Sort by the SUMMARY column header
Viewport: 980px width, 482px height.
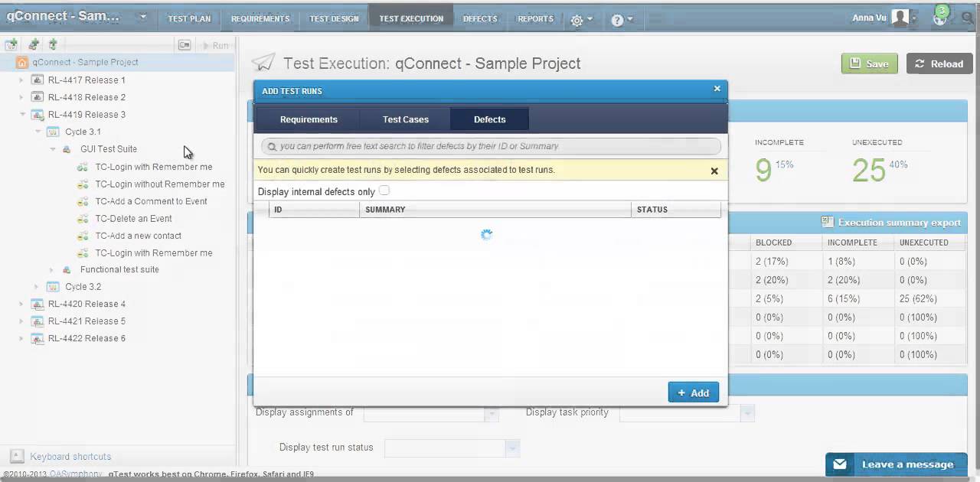(x=495, y=210)
